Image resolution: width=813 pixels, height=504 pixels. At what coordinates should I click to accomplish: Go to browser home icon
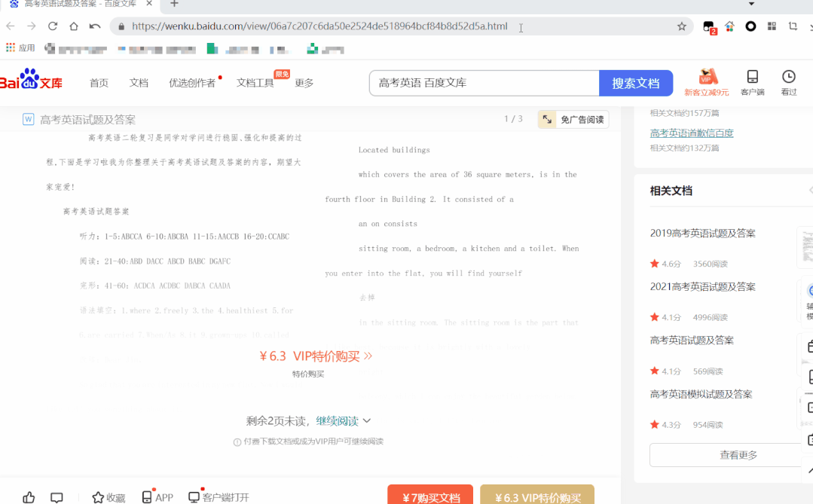click(74, 26)
